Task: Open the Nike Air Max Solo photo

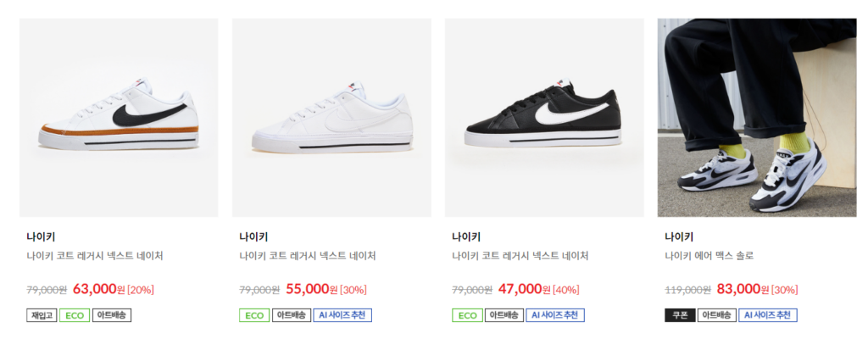Action: coord(757,118)
